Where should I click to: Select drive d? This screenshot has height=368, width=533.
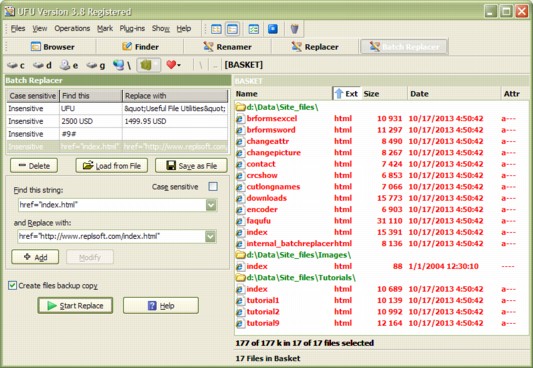42,65
